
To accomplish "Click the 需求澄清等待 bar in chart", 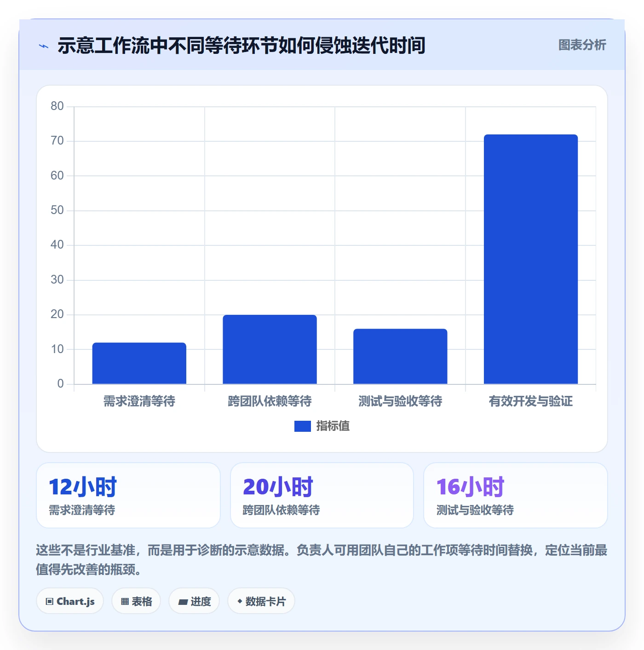I will coord(139,363).
